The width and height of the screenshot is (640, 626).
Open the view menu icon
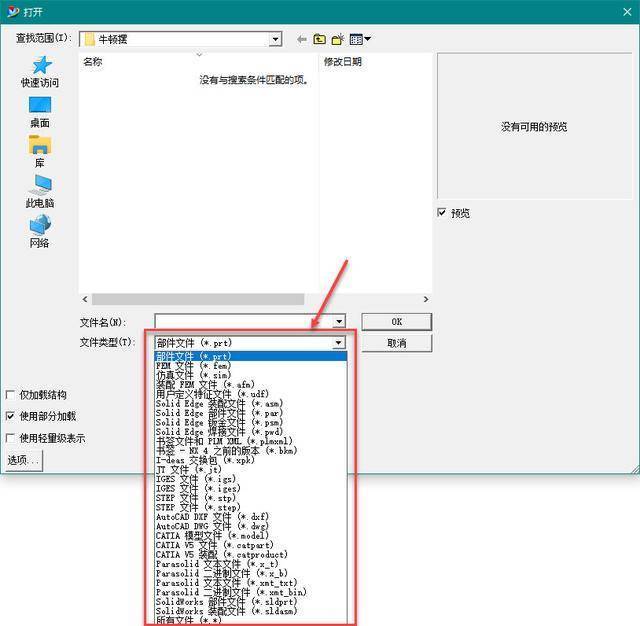[360, 39]
